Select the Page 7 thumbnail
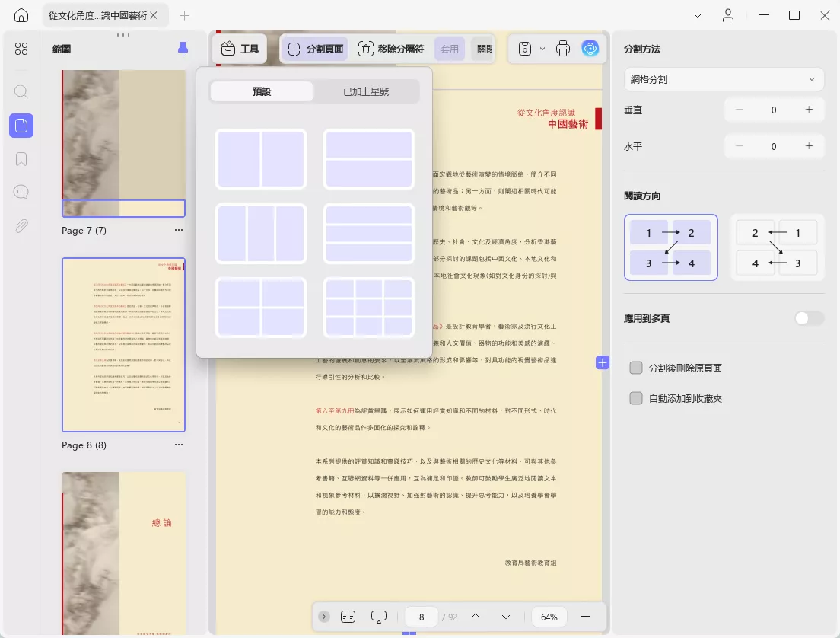 (124, 143)
